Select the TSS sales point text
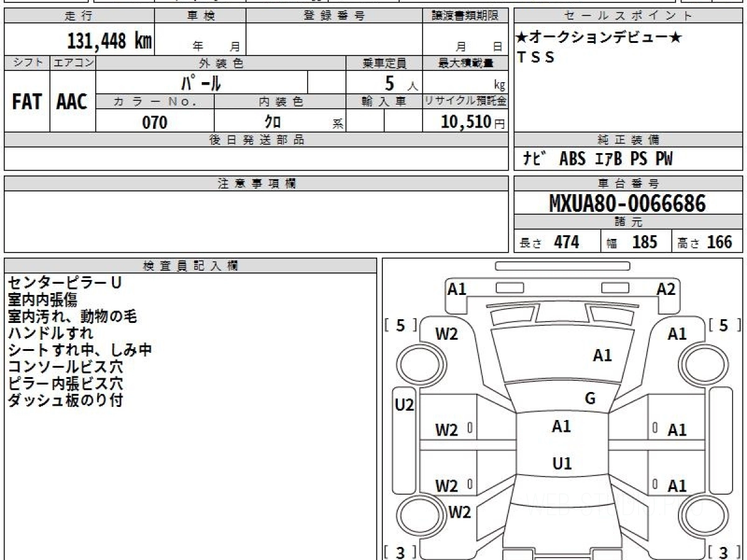 [x=536, y=57]
